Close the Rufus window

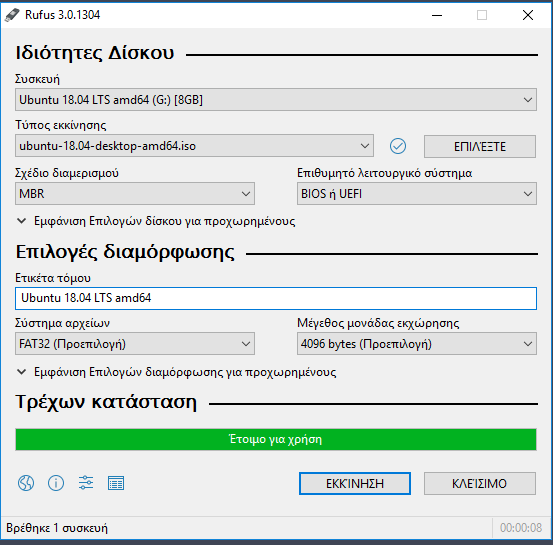tap(528, 15)
